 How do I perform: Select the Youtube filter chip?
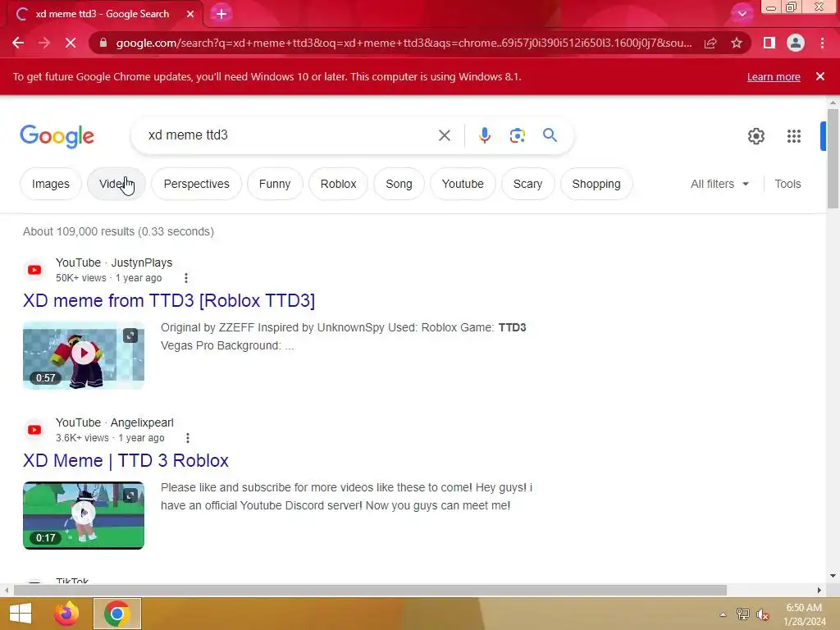463,184
